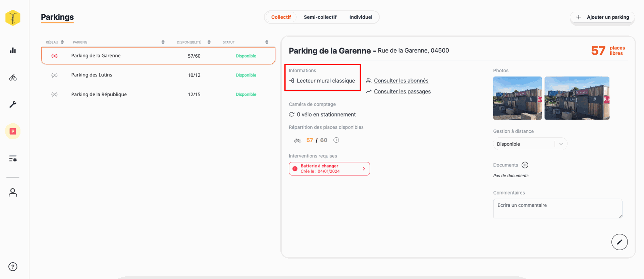Open the Gestion à distance Disponible dropdown
This screenshot has width=644, height=279.
click(x=530, y=144)
